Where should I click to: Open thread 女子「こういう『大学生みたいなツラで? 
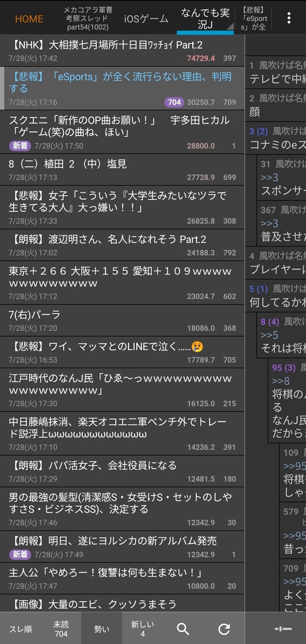pyautogui.click(x=122, y=207)
